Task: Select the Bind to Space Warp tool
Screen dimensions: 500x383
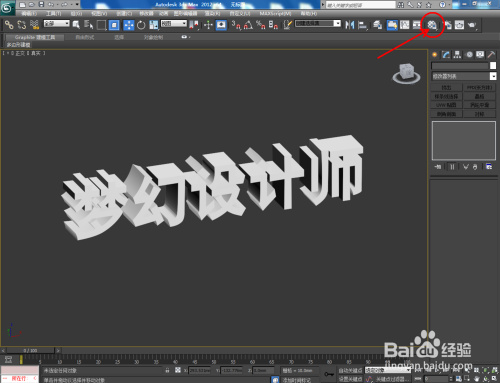Action: point(34,25)
